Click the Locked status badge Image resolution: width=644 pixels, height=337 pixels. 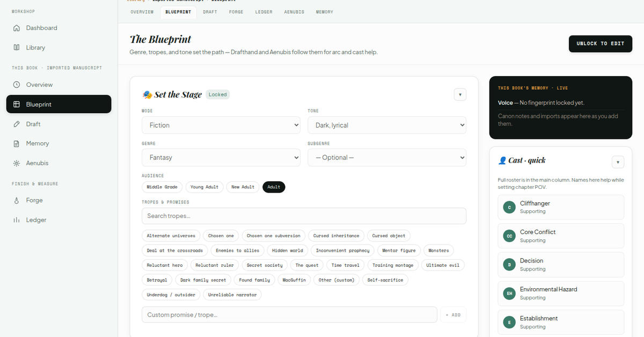218,94
